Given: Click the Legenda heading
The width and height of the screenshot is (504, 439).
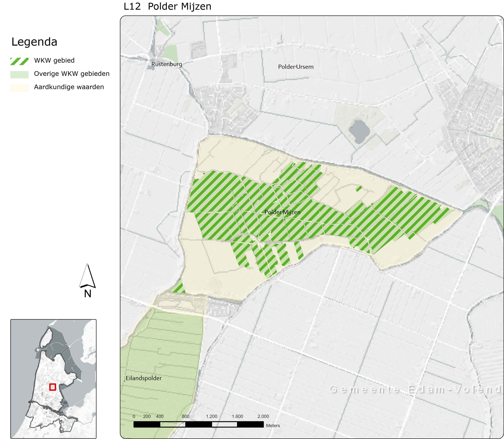Looking at the screenshot, I should (34, 42).
